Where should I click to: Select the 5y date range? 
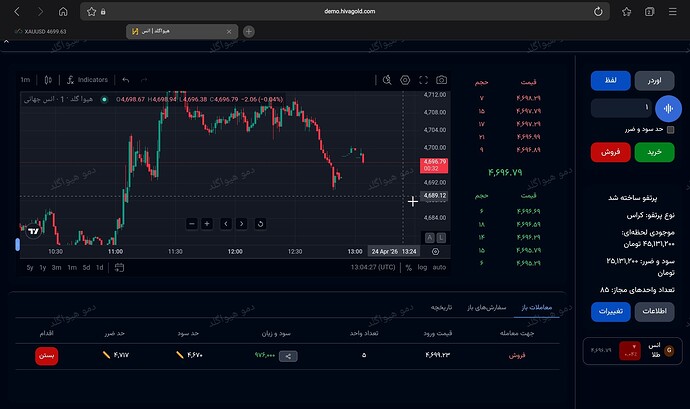(x=29, y=267)
